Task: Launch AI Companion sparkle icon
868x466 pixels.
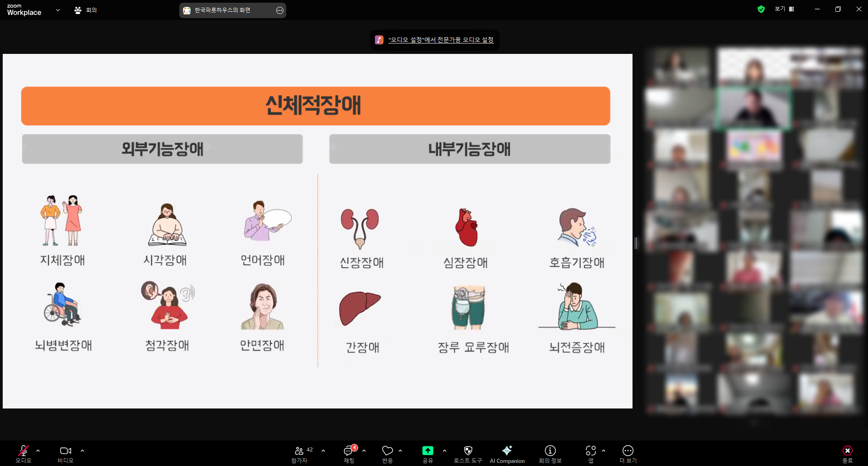Action: (x=507, y=453)
